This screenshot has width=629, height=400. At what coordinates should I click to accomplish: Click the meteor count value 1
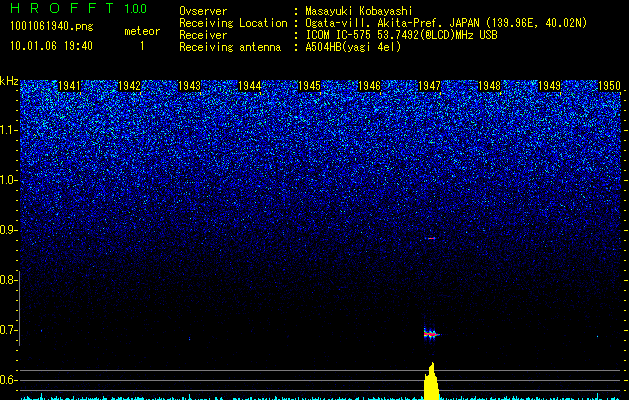(141, 45)
